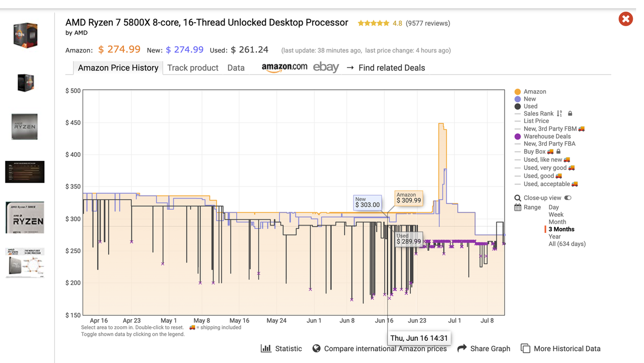The image size is (644, 363).
Task: Select the dark benchmark chart thumbnail
Action: coord(25,172)
